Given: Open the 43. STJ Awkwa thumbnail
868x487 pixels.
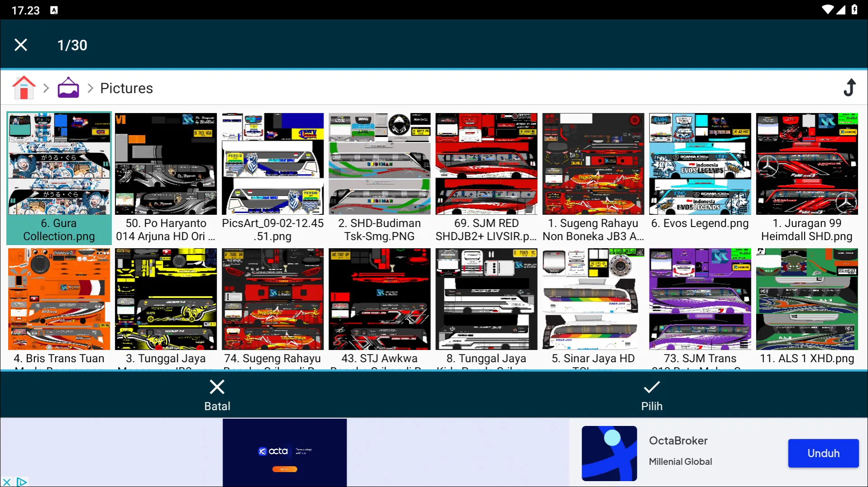Looking at the screenshot, I should (379, 299).
